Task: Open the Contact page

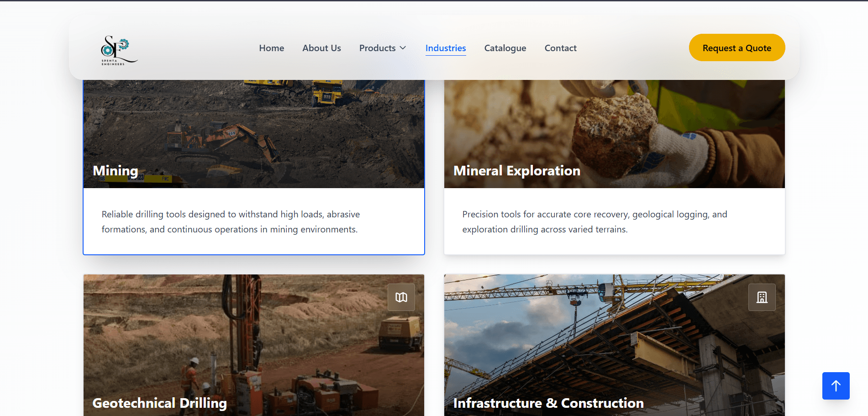Action: (560, 48)
